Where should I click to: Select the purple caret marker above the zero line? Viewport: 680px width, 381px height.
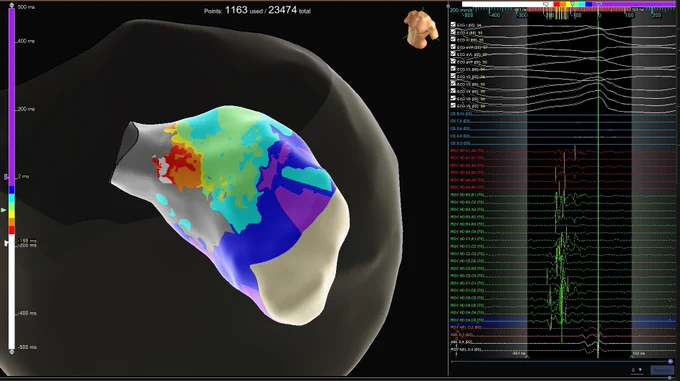pos(598,4)
